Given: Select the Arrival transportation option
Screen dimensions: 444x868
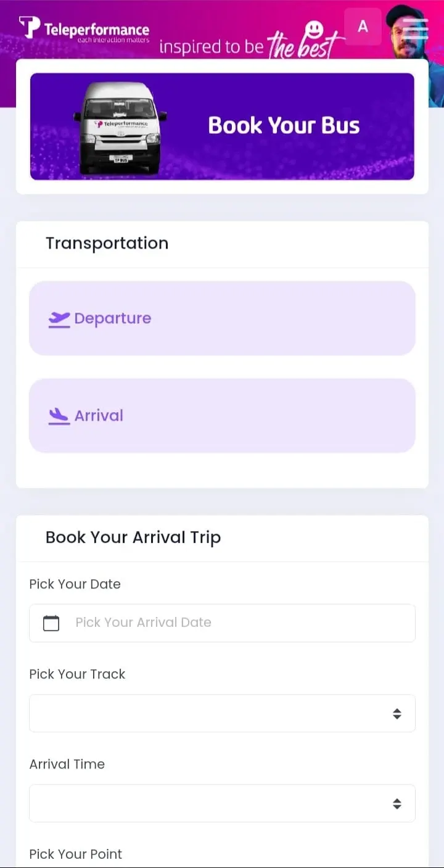Looking at the screenshot, I should (x=222, y=416).
